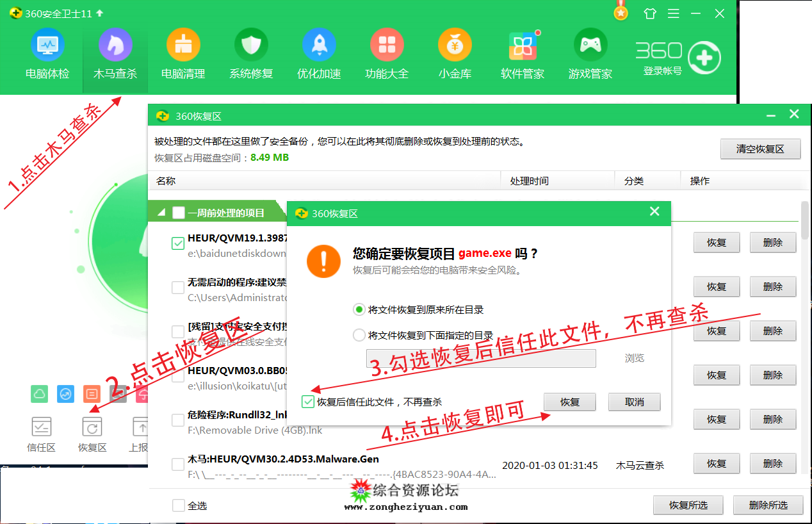The image size is (812, 524).
Task: Click the blue trend chart icon
Action: [x=66, y=394]
